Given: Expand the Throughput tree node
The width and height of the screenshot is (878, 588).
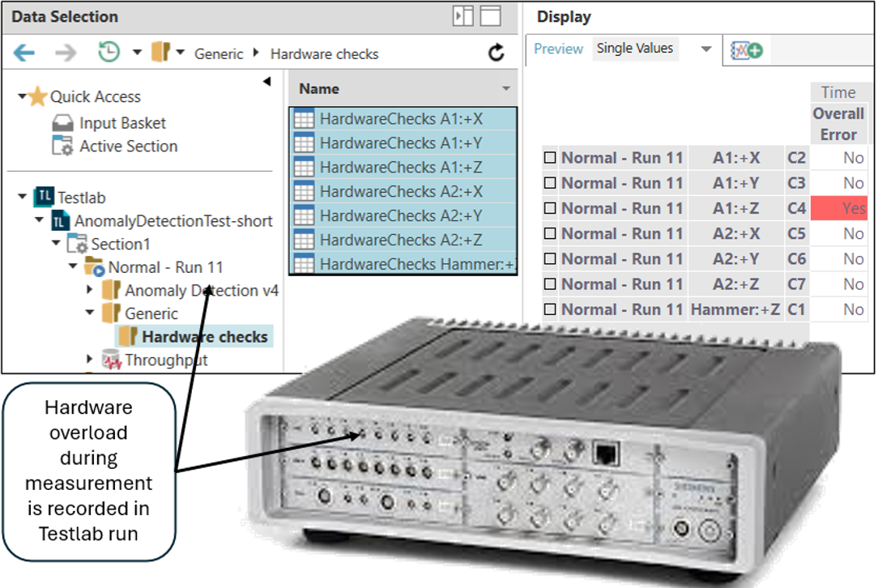Looking at the screenshot, I should (x=91, y=360).
